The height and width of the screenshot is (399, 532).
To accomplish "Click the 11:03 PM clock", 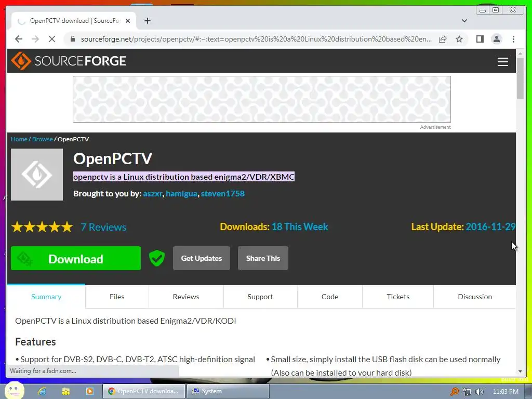I will pyautogui.click(x=506, y=392).
